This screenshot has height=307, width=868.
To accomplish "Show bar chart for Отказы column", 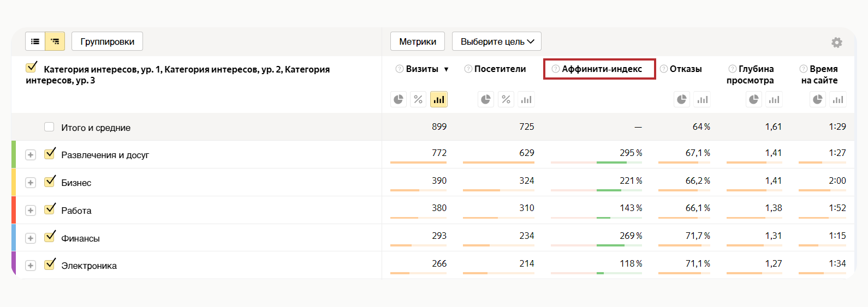I will point(703,99).
